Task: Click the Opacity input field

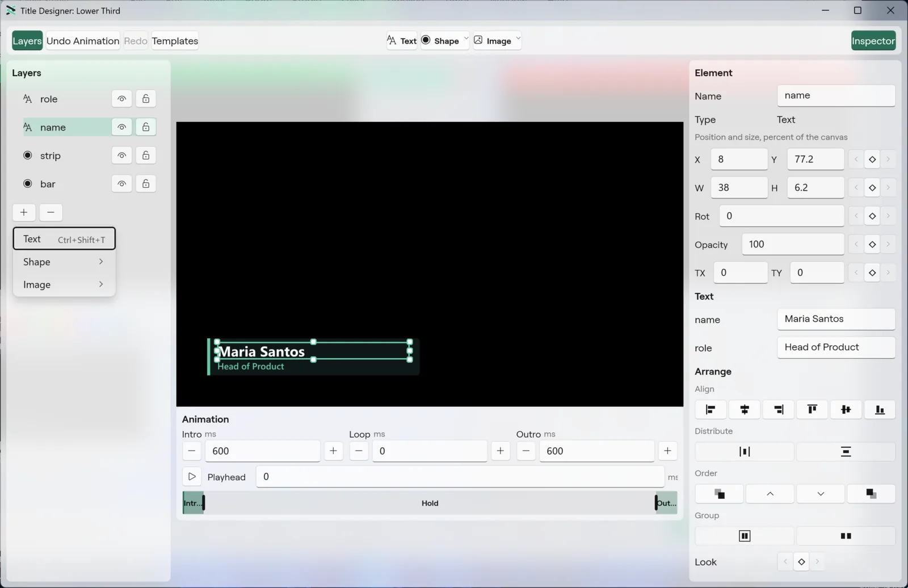Action: tap(793, 245)
